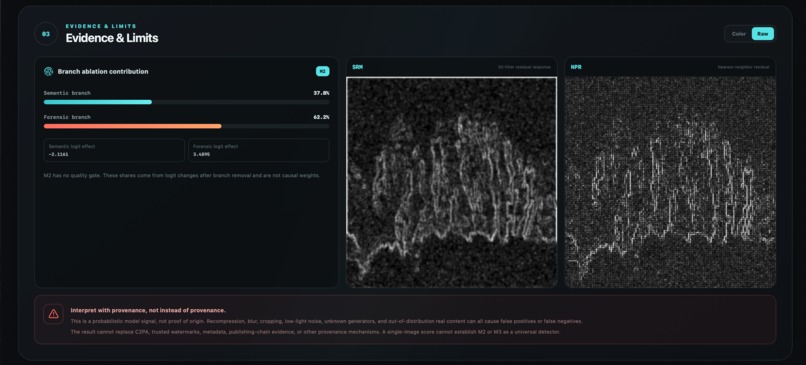Click the 'Interpret with provenance' warning headline

click(148, 311)
